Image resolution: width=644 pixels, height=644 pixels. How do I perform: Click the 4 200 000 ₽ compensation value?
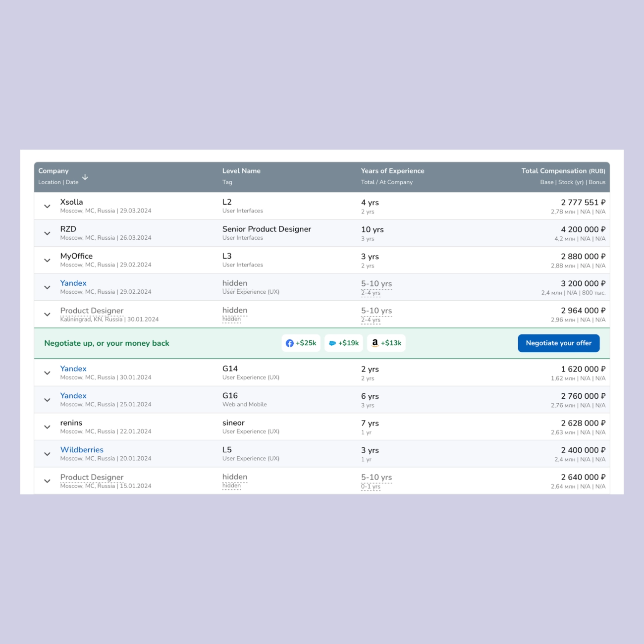tap(583, 229)
